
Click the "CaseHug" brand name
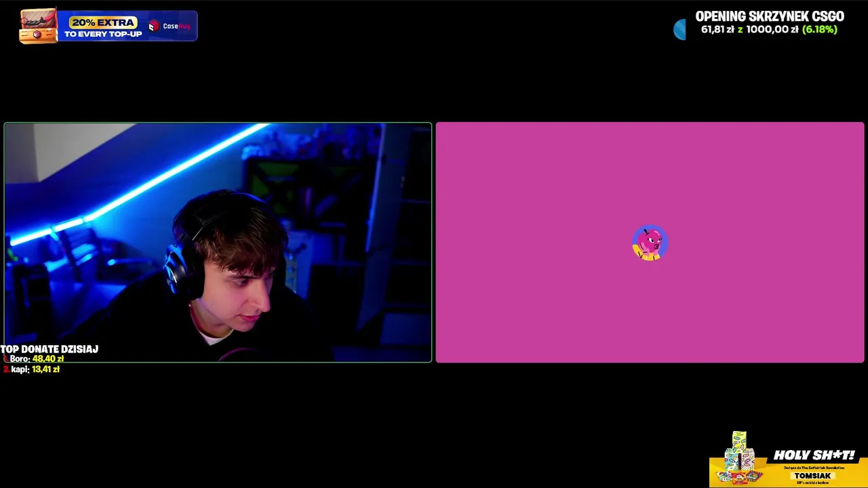point(176,26)
